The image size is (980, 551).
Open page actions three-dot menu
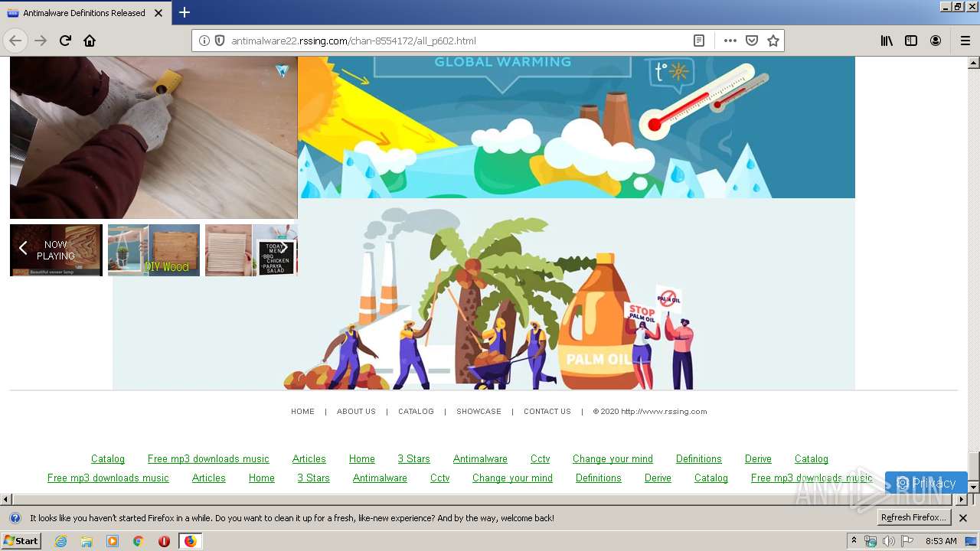(x=730, y=41)
